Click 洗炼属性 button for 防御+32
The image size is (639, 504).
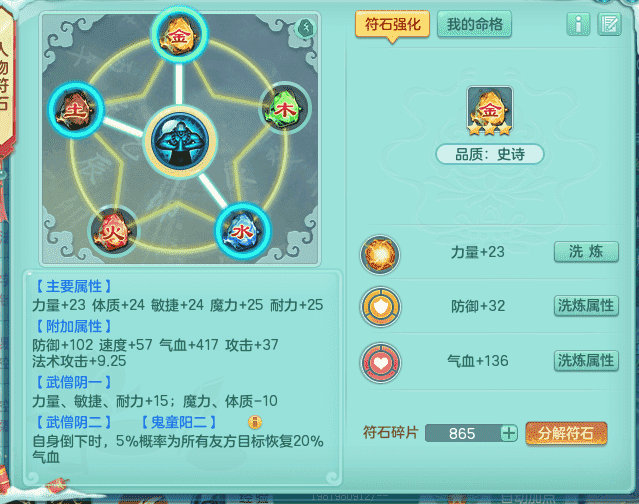click(586, 306)
